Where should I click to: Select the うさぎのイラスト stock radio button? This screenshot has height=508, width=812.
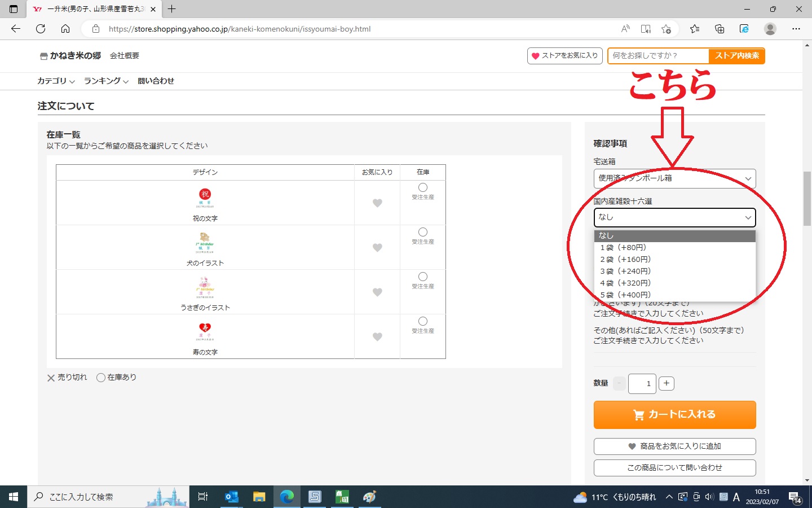click(x=423, y=277)
